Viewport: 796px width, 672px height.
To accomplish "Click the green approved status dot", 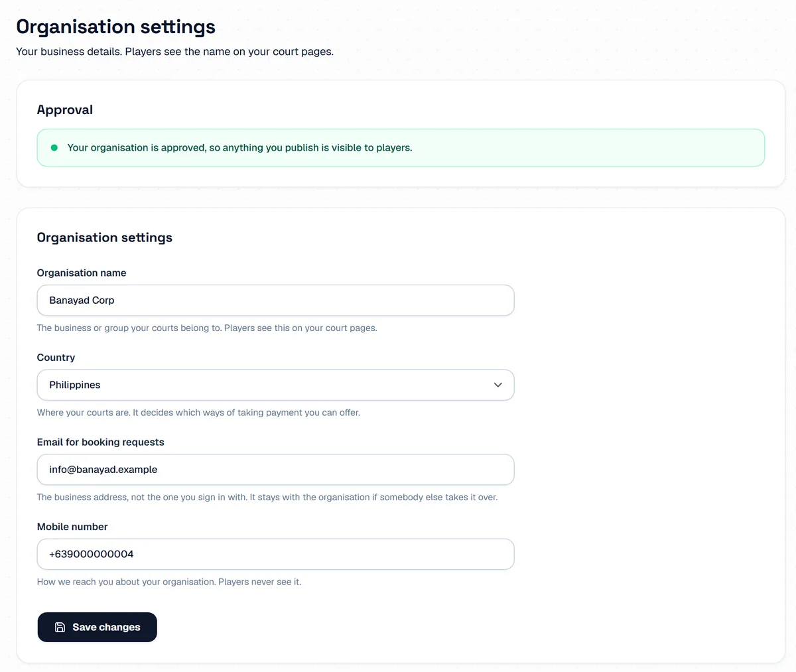I will [x=54, y=147].
